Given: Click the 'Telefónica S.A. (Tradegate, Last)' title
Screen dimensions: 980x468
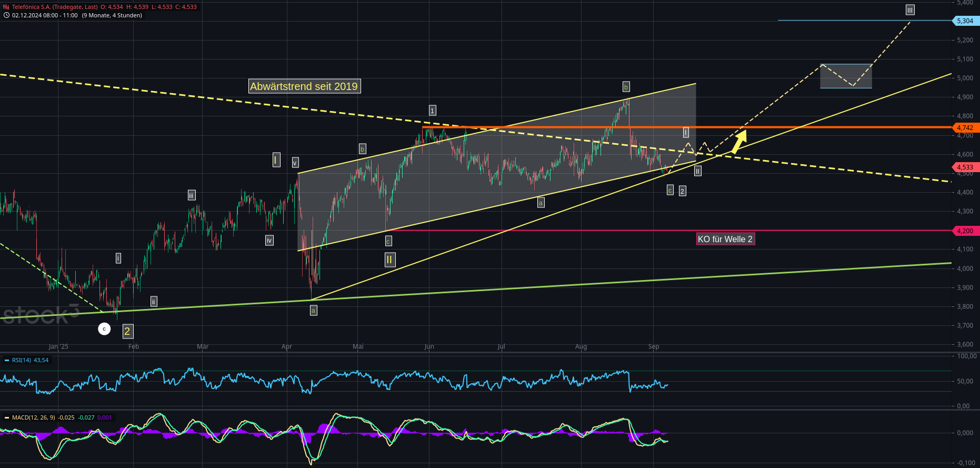Looking at the screenshot, I should [x=55, y=7].
